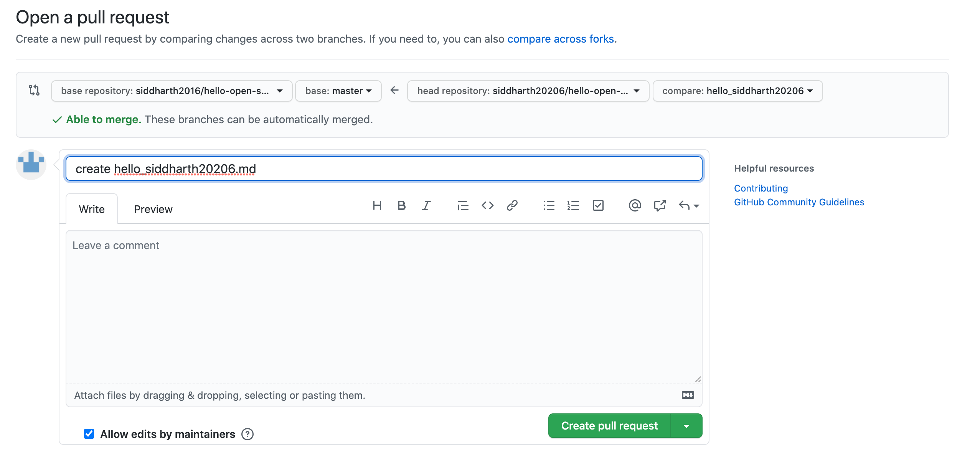Image resolution: width=980 pixels, height=456 pixels.
Task: Insert bulleted list icon
Action: [549, 206]
